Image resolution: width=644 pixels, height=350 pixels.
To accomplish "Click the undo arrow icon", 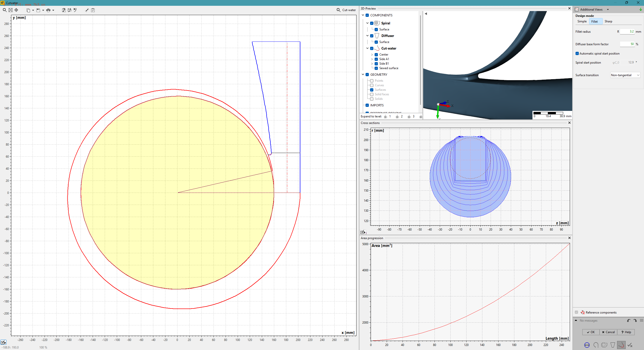I will coord(629,321).
